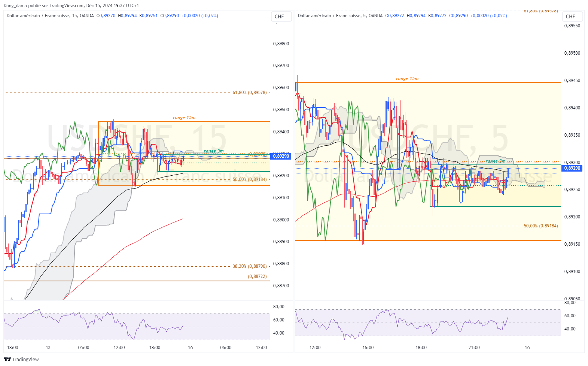Click the "0,89450" price axis label
The width and height of the screenshot is (588, 366).
click(572, 81)
